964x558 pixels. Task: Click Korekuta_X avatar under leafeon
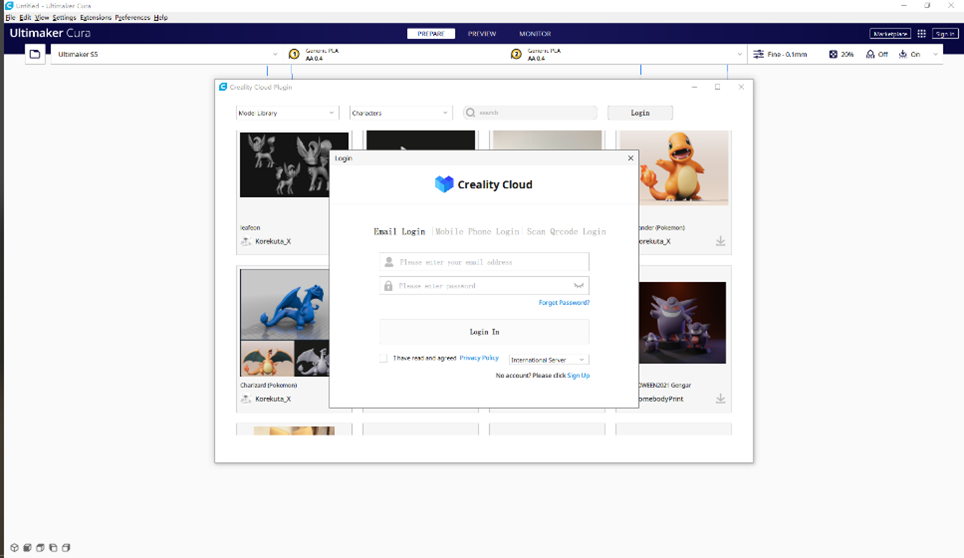click(x=246, y=242)
